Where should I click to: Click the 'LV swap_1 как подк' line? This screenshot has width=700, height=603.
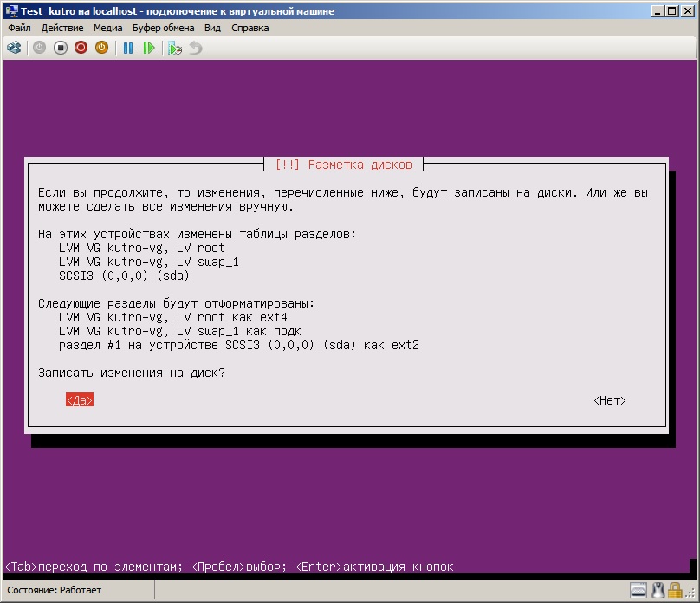coord(238,331)
